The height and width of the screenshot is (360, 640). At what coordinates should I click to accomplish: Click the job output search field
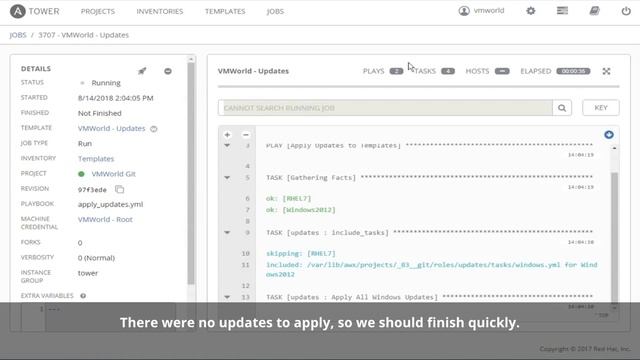(385, 108)
